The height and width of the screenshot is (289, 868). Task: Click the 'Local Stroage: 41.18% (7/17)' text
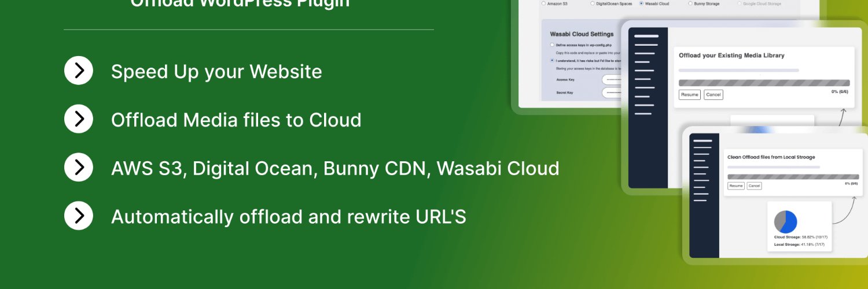798,244
